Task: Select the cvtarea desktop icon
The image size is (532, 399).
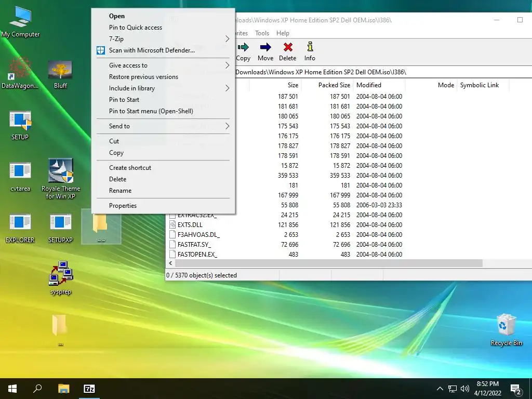Action: tap(20, 177)
